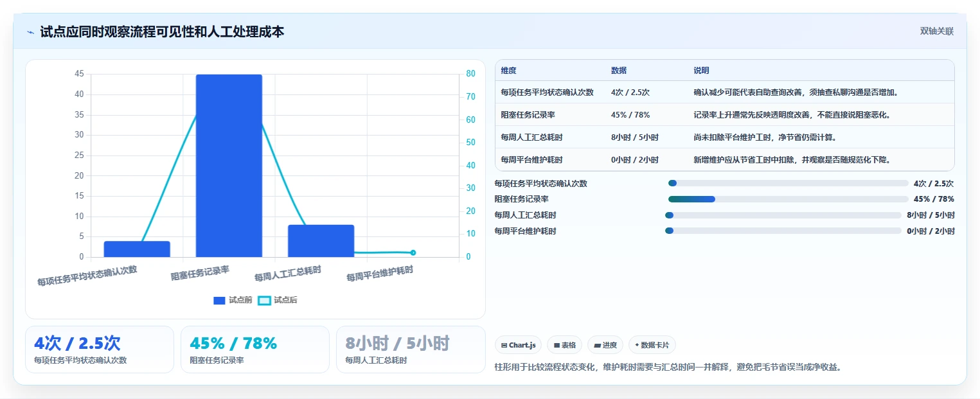Click table cell 每周人工汇总耗时

click(x=531, y=137)
